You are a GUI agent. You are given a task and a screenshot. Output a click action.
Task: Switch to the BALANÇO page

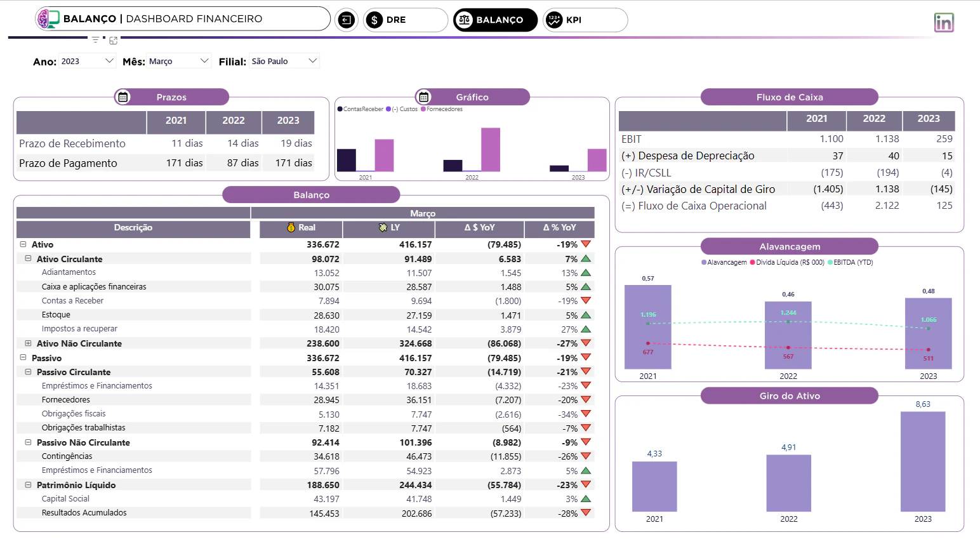496,20
